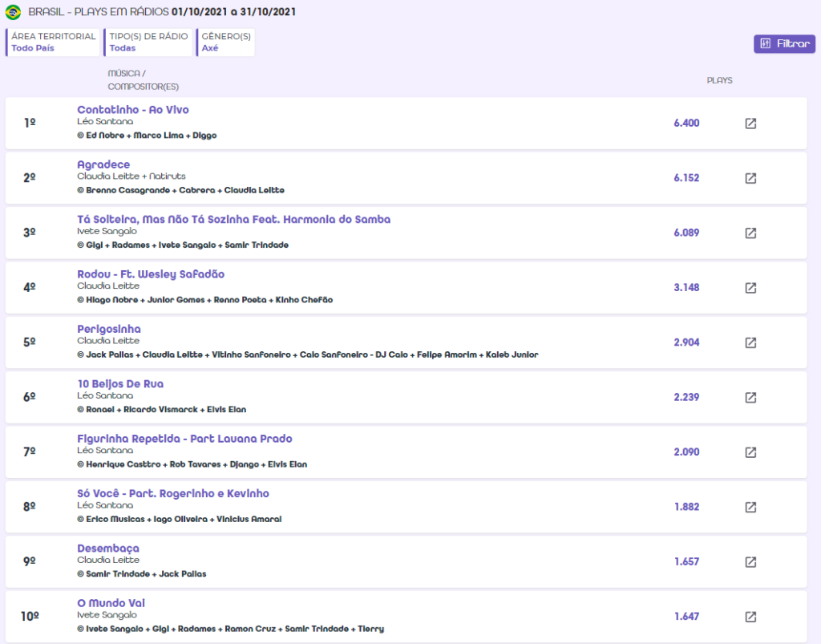Open external link icon for Contatinho - Ao Vivo
The height and width of the screenshot is (644, 821).
750,124
